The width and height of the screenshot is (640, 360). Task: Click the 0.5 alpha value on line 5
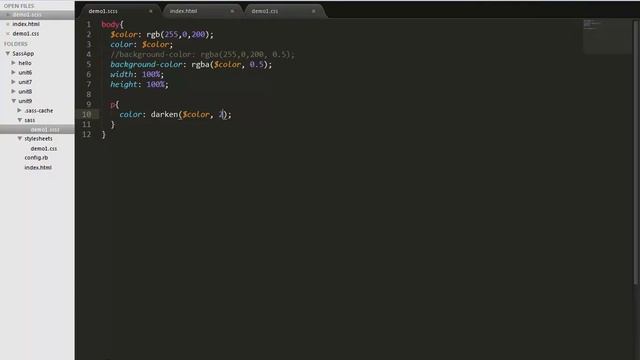tap(257, 64)
